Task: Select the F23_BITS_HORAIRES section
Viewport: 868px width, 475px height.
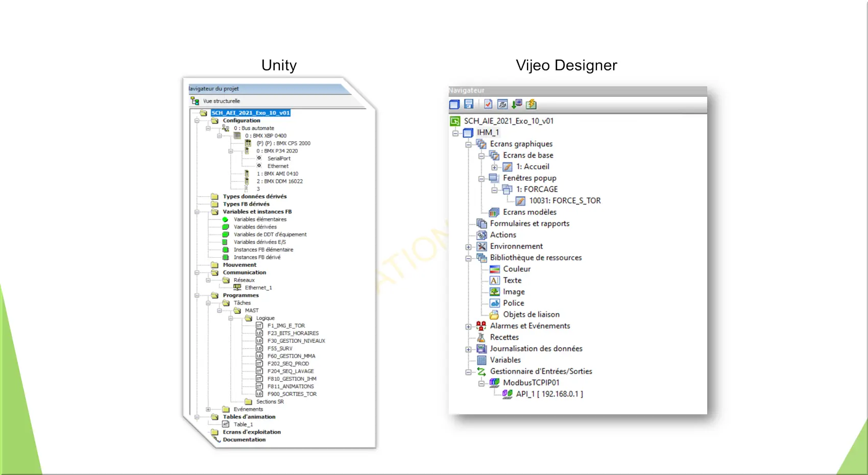Action: pyautogui.click(x=293, y=333)
